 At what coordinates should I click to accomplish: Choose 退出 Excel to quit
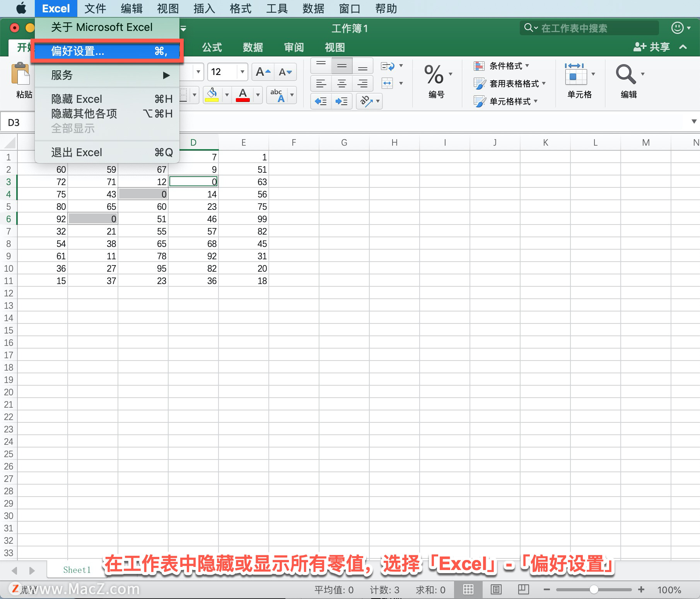coord(107,152)
